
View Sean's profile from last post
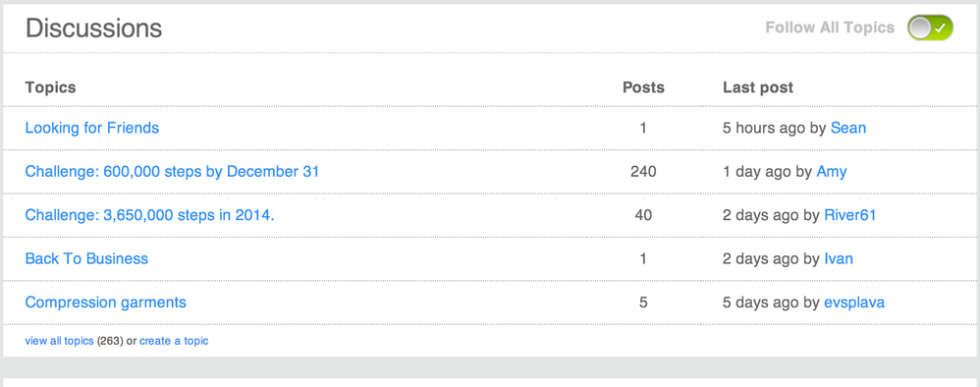848,128
